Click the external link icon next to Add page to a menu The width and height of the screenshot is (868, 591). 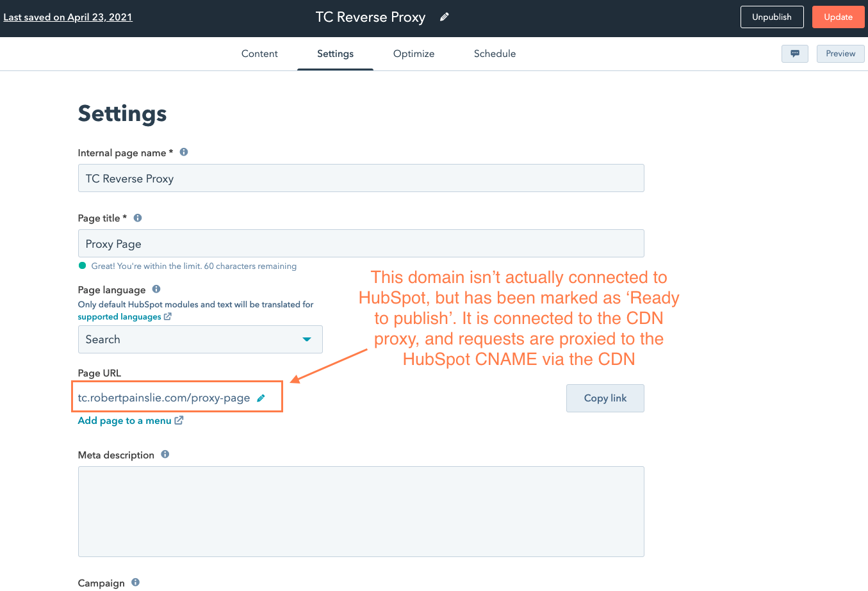tap(180, 420)
